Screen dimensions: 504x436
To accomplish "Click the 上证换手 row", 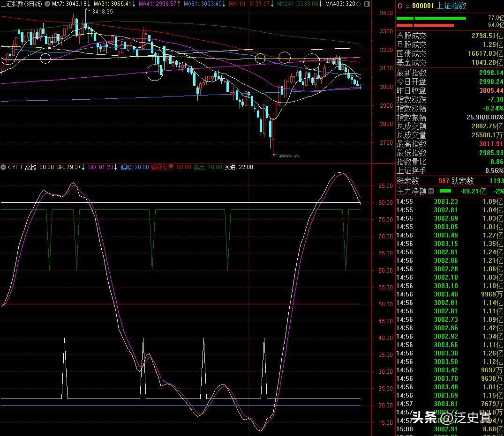I will 450,171.
